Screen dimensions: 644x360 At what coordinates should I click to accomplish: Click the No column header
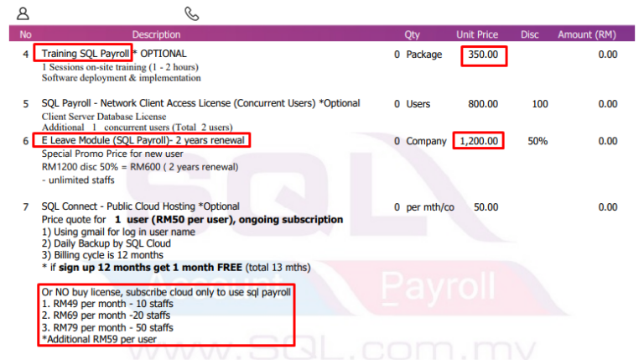coord(25,34)
